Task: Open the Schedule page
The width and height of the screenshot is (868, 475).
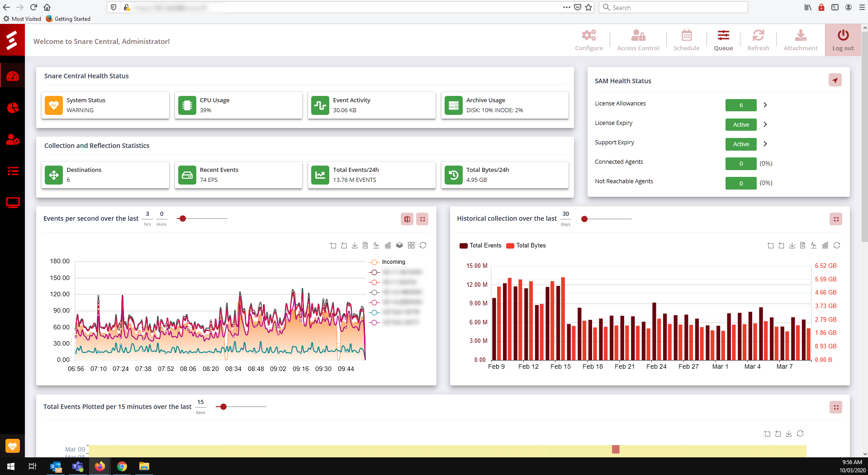Action: click(x=686, y=40)
